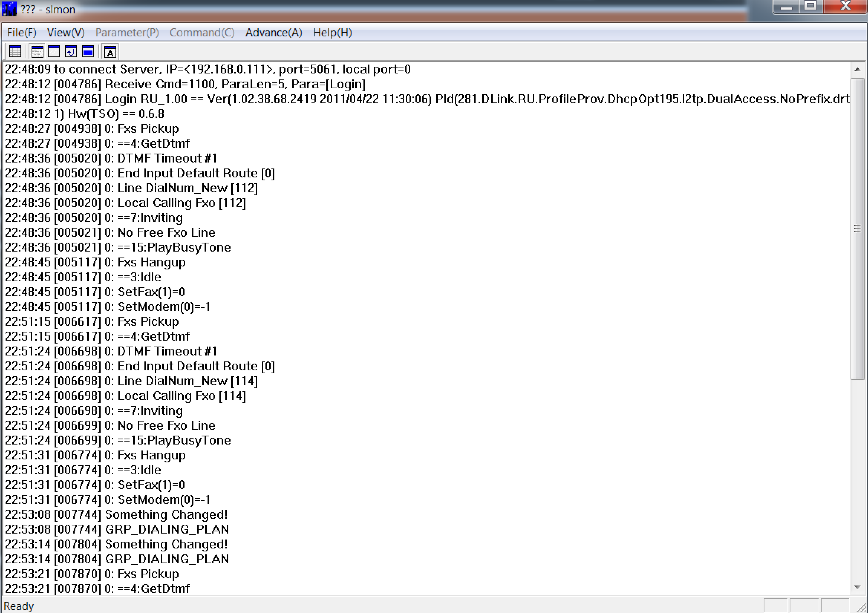Maximize the slmon window
868x613 pixels.
point(810,6)
